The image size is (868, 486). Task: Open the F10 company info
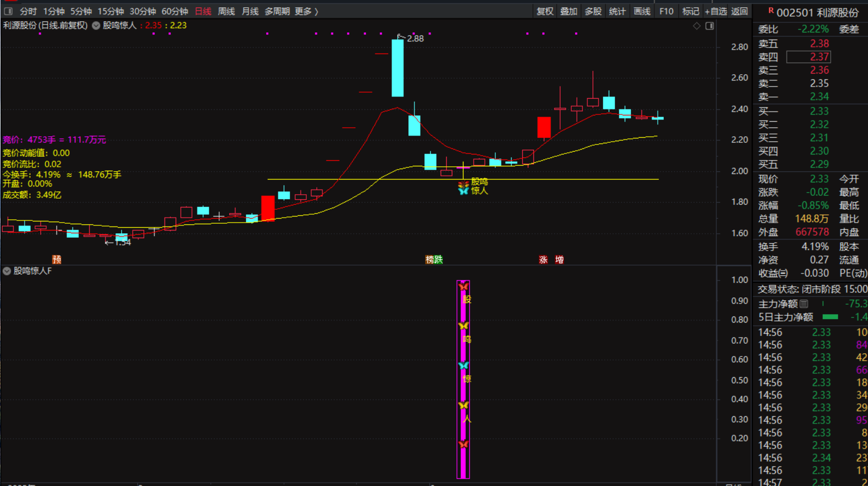click(x=666, y=11)
